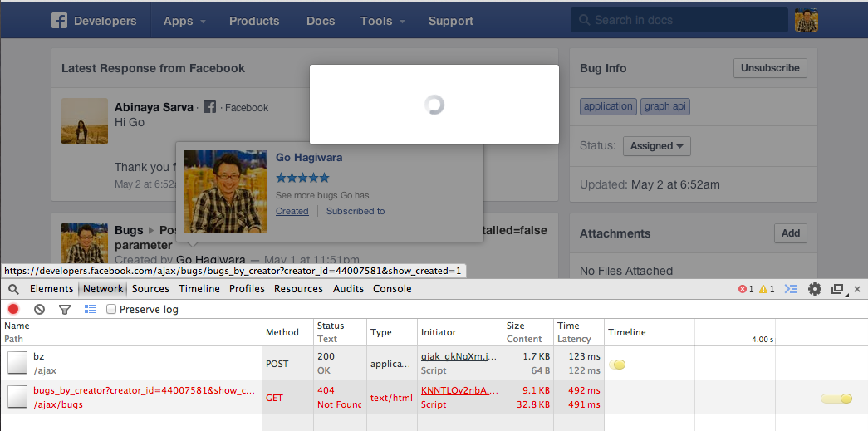Open the Resources tab
868x431 pixels.
[x=298, y=289]
